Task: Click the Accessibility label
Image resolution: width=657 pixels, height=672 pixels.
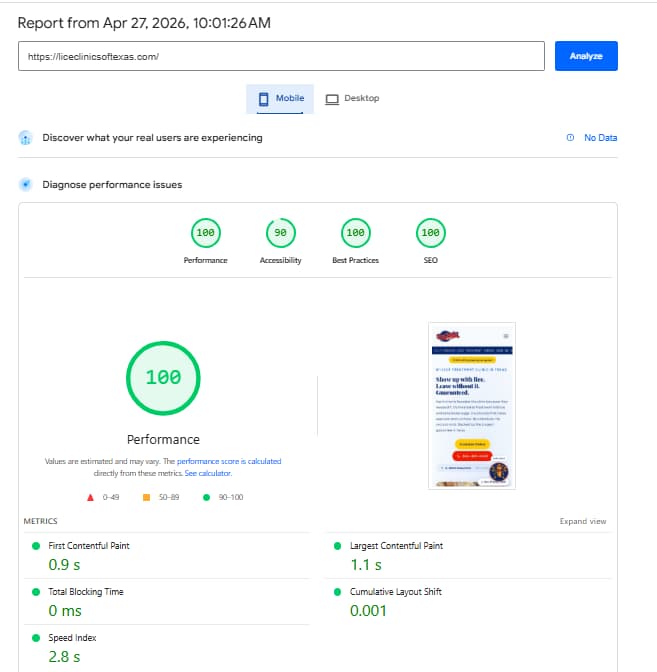Action: [281, 260]
